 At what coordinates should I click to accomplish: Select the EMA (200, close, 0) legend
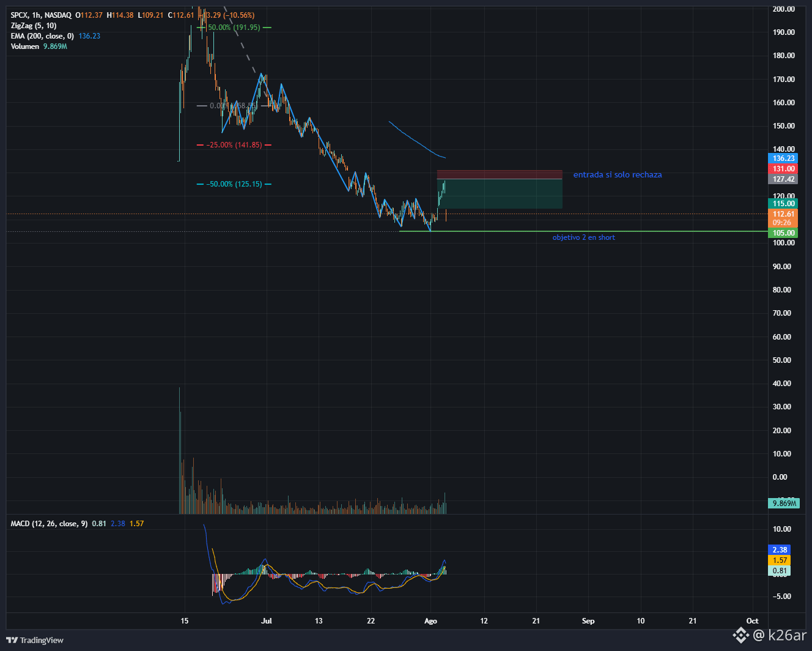tap(42, 36)
